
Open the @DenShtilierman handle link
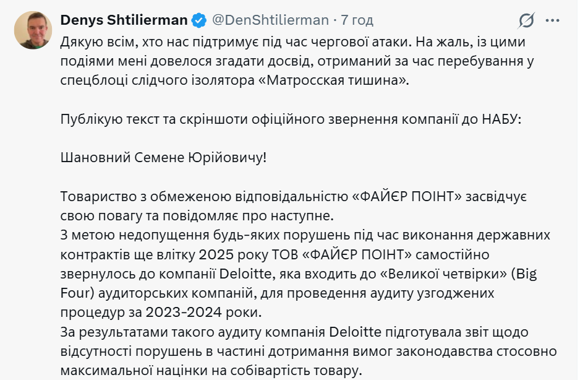270,20
